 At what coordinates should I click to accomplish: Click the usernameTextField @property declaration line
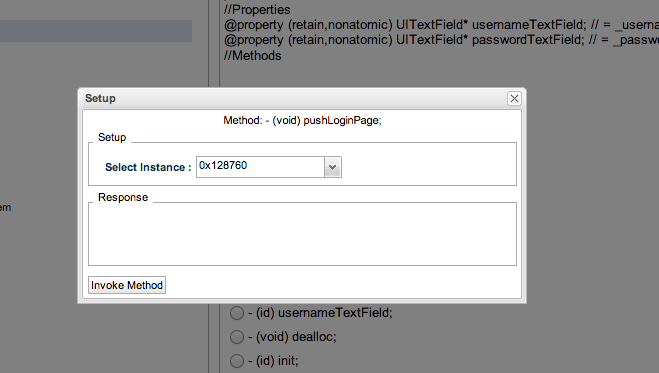pos(441,25)
